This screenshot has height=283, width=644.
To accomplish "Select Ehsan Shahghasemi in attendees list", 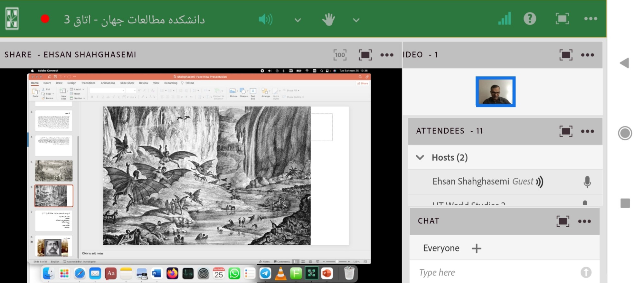I will [505, 182].
